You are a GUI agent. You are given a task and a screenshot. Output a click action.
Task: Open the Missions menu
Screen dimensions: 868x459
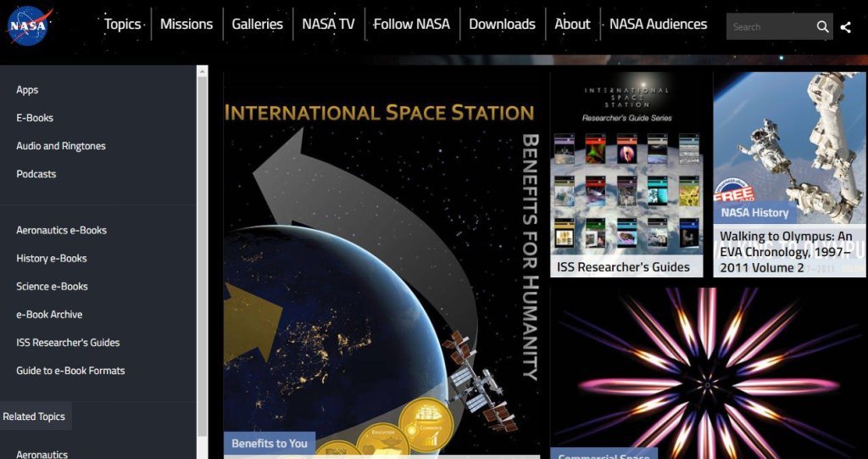pyautogui.click(x=186, y=25)
